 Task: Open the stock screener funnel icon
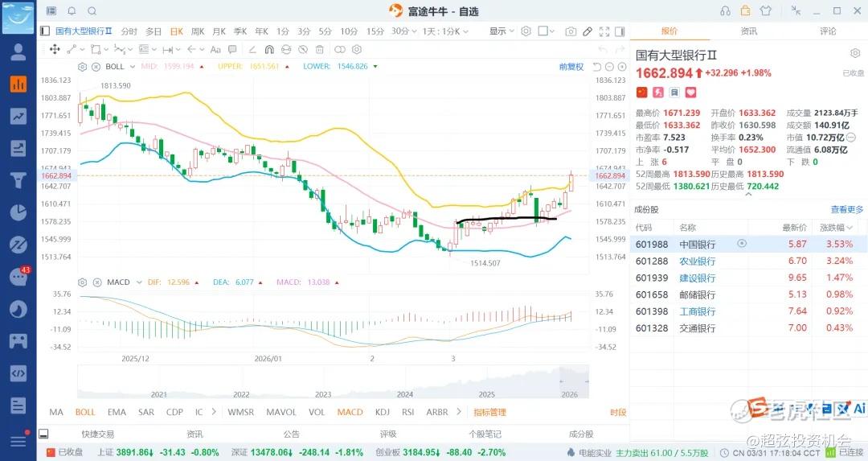pyautogui.click(x=18, y=181)
